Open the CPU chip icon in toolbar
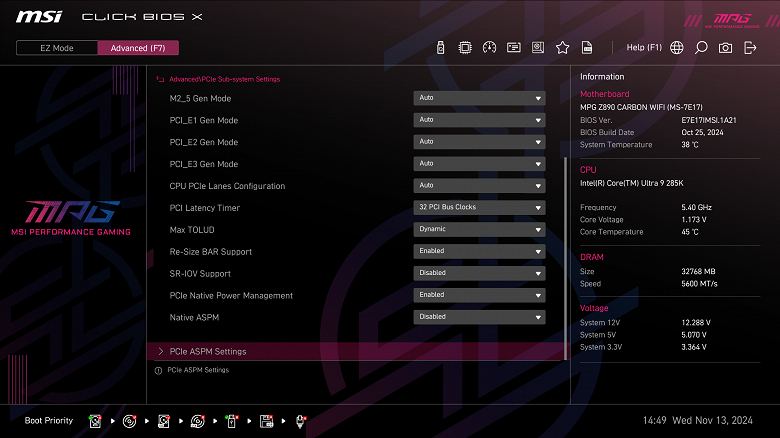780x438 pixels. [465, 48]
